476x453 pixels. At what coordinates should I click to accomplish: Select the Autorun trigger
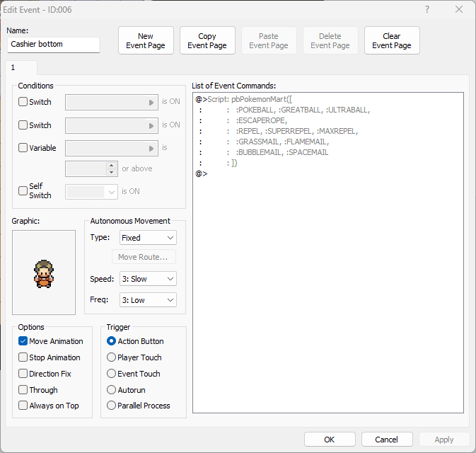tap(112, 389)
